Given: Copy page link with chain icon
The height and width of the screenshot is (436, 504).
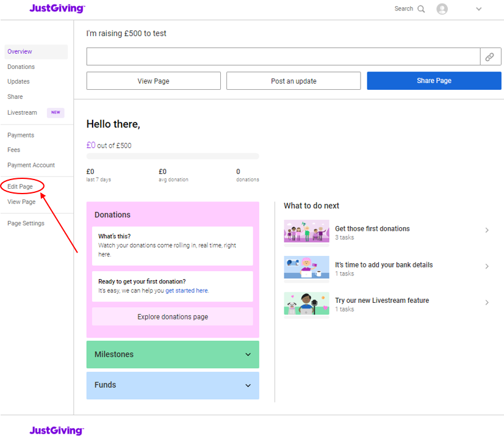Looking at the screenshot, I should 491,57.
